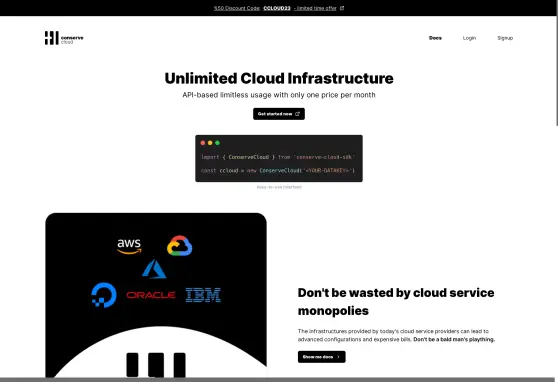The height and width of the screenshot is (382, 558).
Task: Click the DigitalOcean logo
Action: (x=104, y=295)
